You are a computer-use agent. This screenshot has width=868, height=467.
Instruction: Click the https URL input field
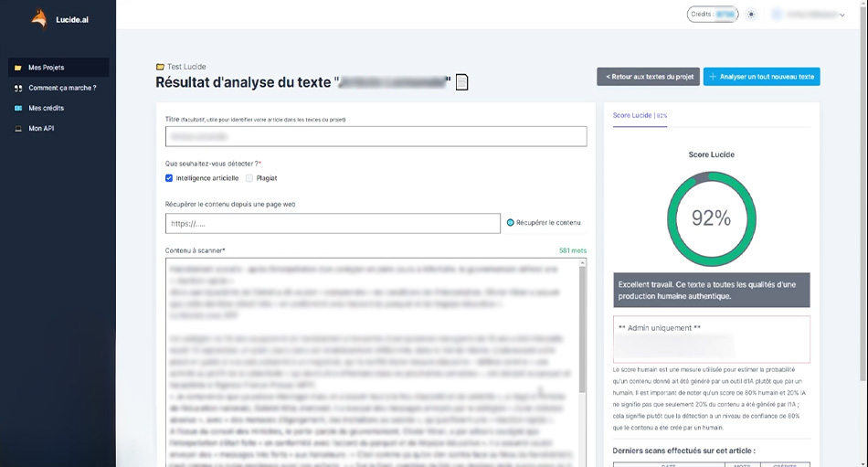pos(333,224)
